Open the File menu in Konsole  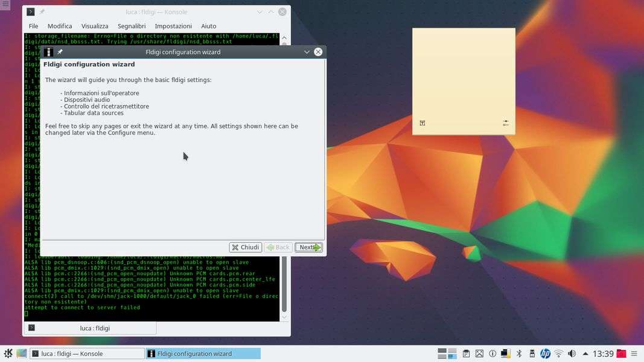click(x=33, y=26)
